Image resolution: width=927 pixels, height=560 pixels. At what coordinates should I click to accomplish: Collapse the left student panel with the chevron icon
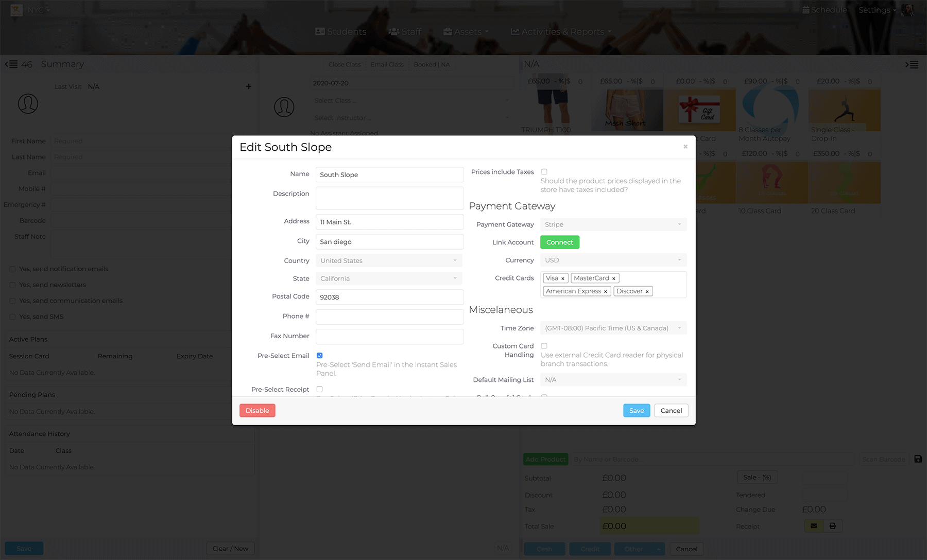pos(11,64)
